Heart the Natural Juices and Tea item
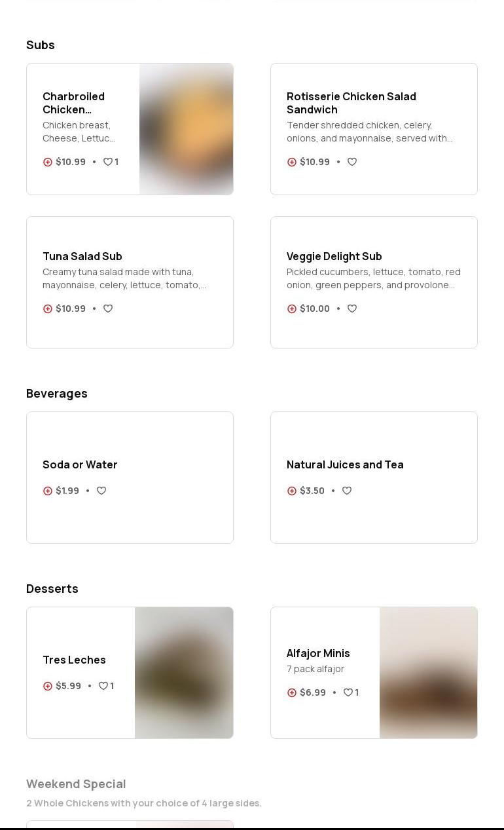The width and height of the screenshot is (504, 830). click(x=347, y=491)
